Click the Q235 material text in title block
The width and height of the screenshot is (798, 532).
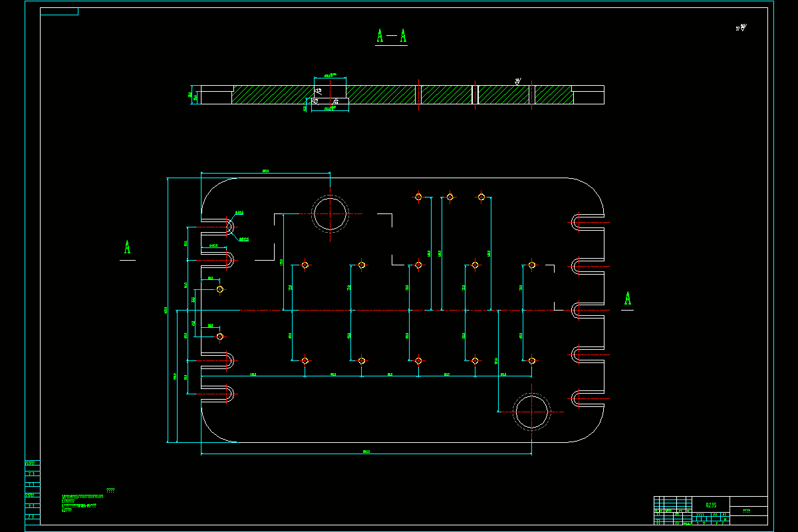coord(711,505)
